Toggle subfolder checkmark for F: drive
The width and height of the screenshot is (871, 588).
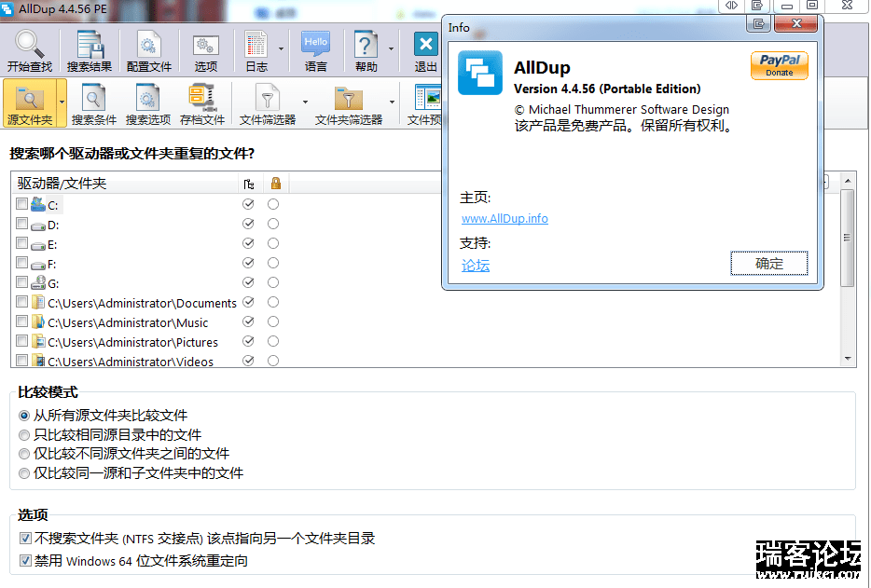pyautogui.click(x=248, y=263)
